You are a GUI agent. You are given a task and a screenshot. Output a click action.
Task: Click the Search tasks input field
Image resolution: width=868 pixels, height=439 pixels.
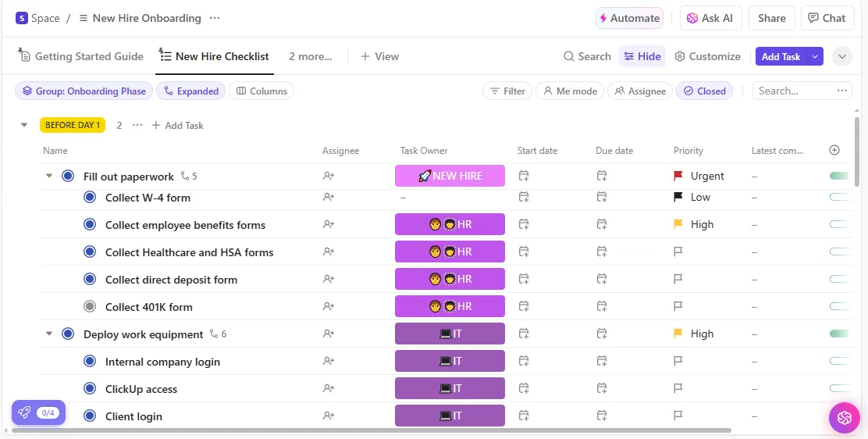point(795,91)
